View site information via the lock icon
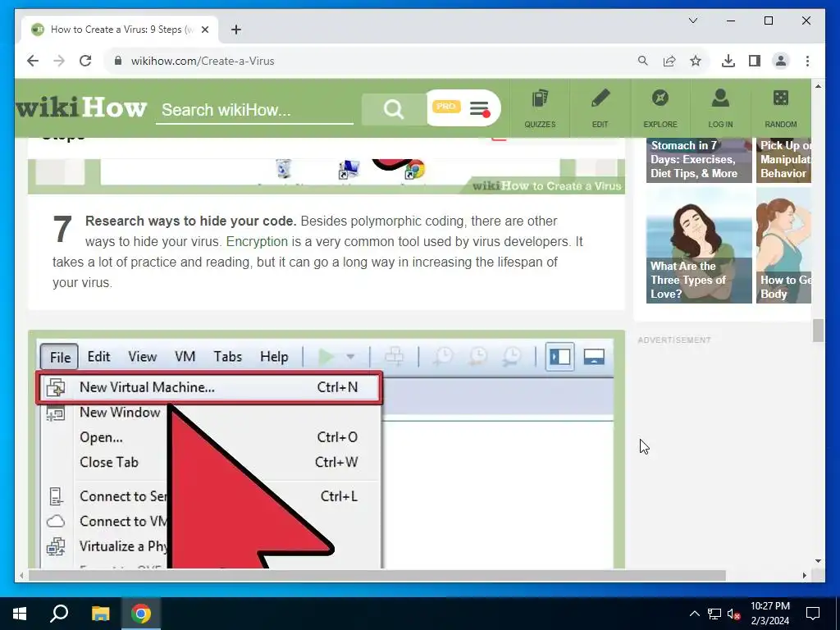840x630 pixels. click(118, 61)
